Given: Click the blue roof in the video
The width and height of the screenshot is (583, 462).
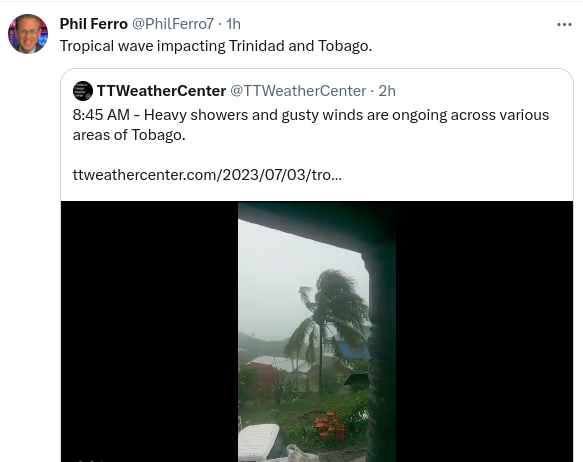Looking at the screenshot, I should click(354, 351).
